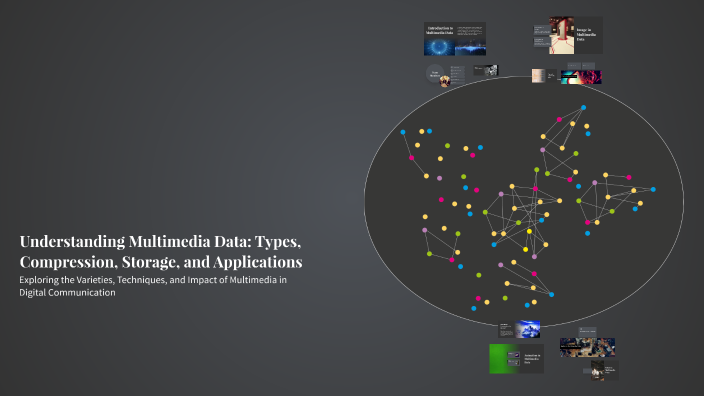This screenshot has width=704, height=396.
Task: Select the subtitle 'Exploring the Varieties, Techniques, and Impact...'
Action: point(153,286)
